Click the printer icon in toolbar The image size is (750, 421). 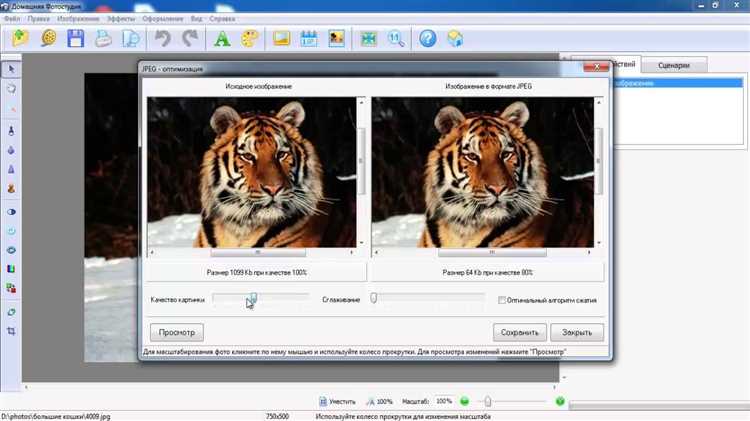[x=102, y=39]
